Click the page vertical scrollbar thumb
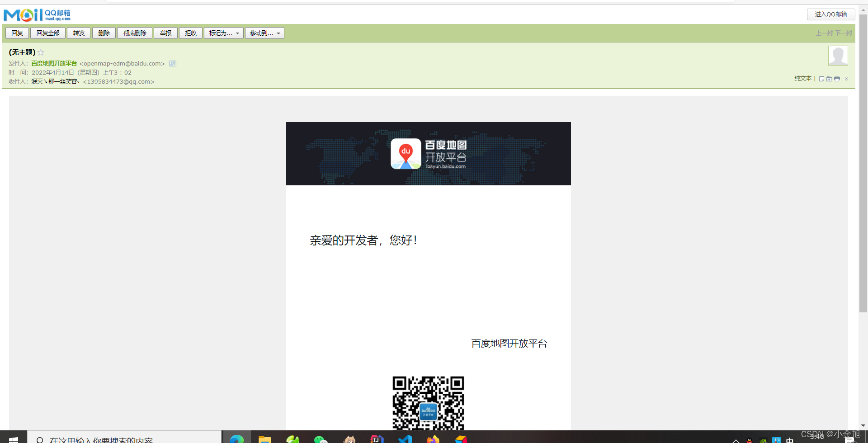The height and width of the screenshot is (443, 868). pyautogui.click(x=863, y=163)
